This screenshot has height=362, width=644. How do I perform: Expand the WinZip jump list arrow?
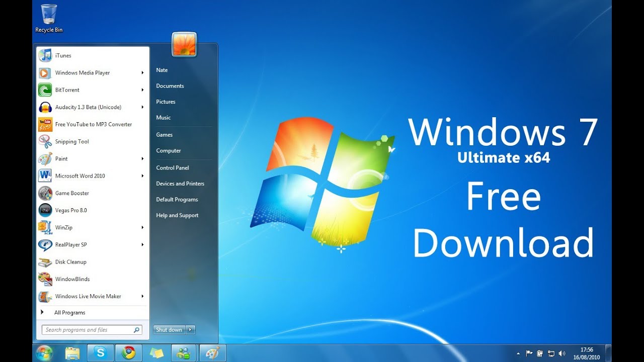[x=143, y=227]
